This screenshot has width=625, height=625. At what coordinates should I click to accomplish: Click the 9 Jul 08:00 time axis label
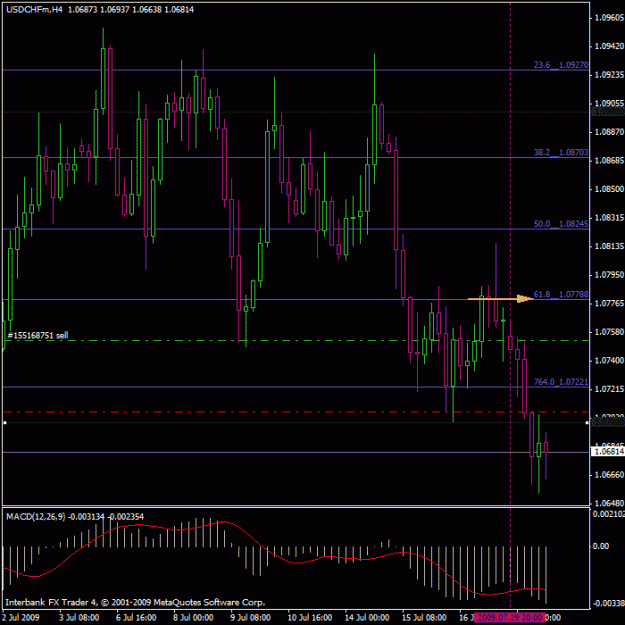tap(251, 617)
